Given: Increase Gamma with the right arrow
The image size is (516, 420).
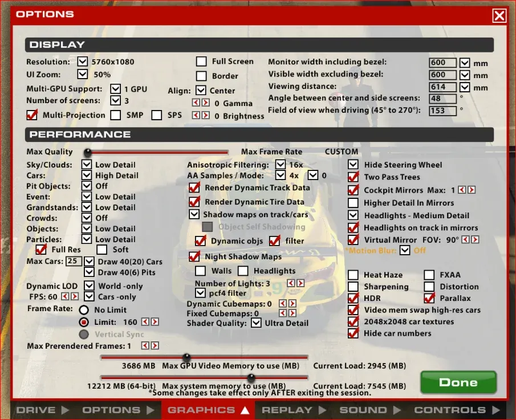Looking at the screenshot, I should [x=205, y=103].
